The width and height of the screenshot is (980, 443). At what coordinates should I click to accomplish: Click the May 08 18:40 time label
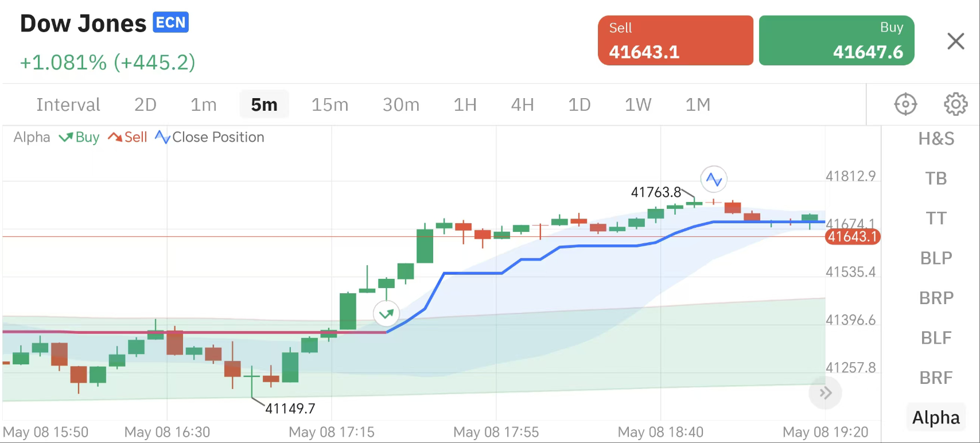pos(660,432)
